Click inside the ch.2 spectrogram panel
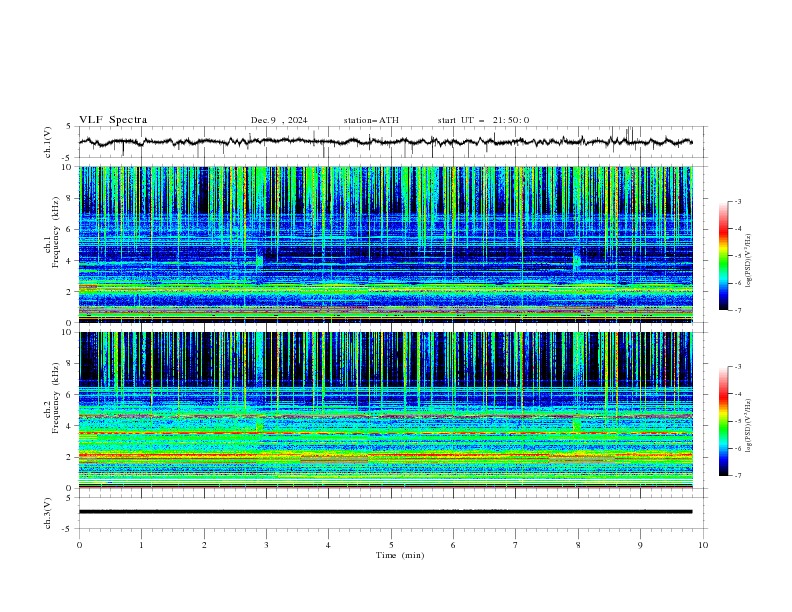This screenshot has width=792, height=612. coord(385,410)
